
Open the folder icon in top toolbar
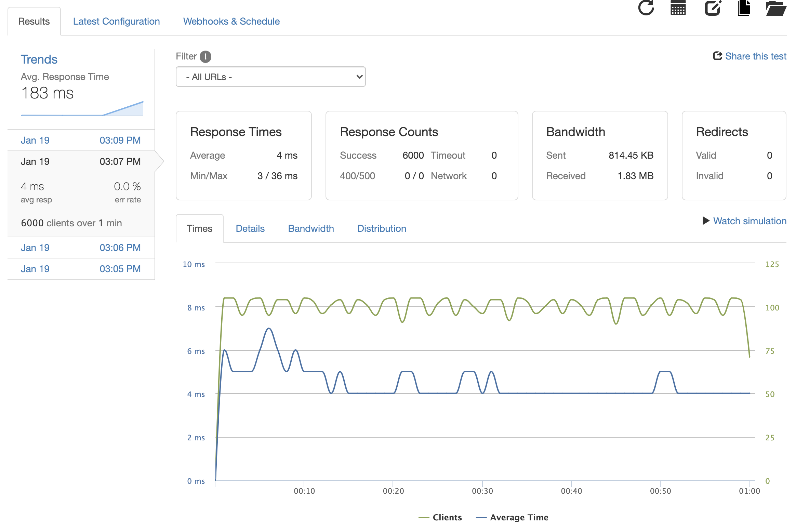776,8
